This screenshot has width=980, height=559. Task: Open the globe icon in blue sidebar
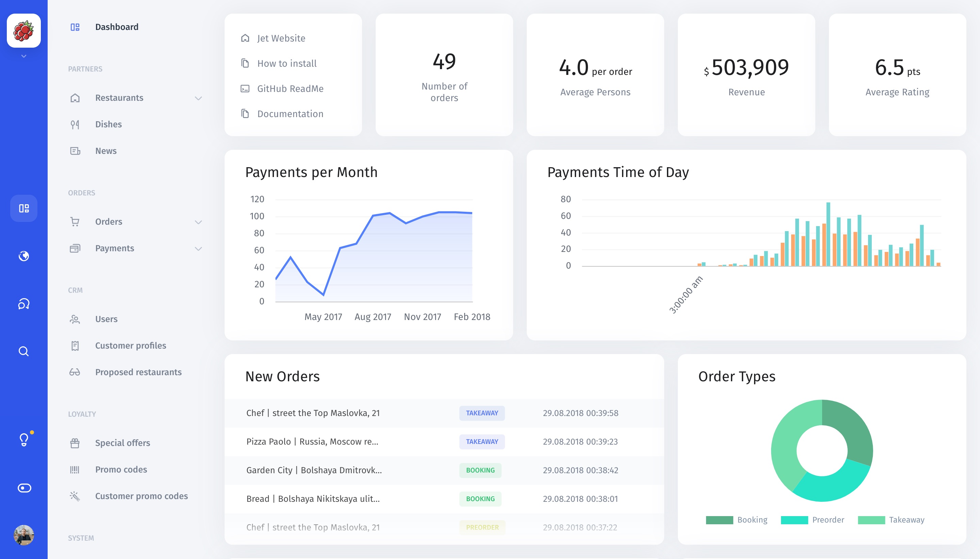24,256
